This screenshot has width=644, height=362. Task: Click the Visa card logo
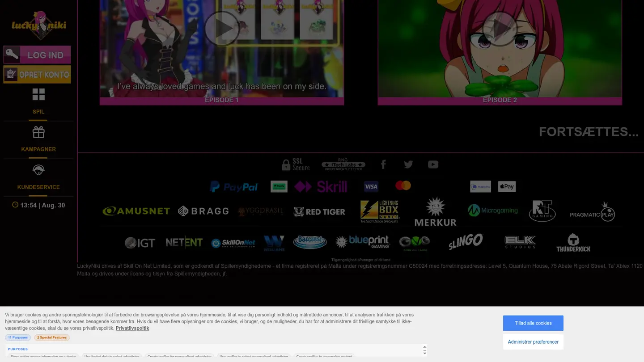pos(371,186)
